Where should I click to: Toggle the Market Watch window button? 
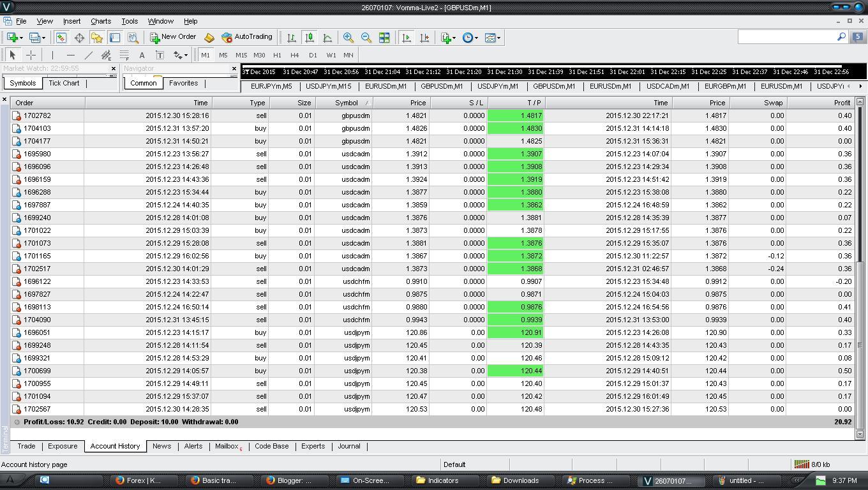[x=61, y=38]
